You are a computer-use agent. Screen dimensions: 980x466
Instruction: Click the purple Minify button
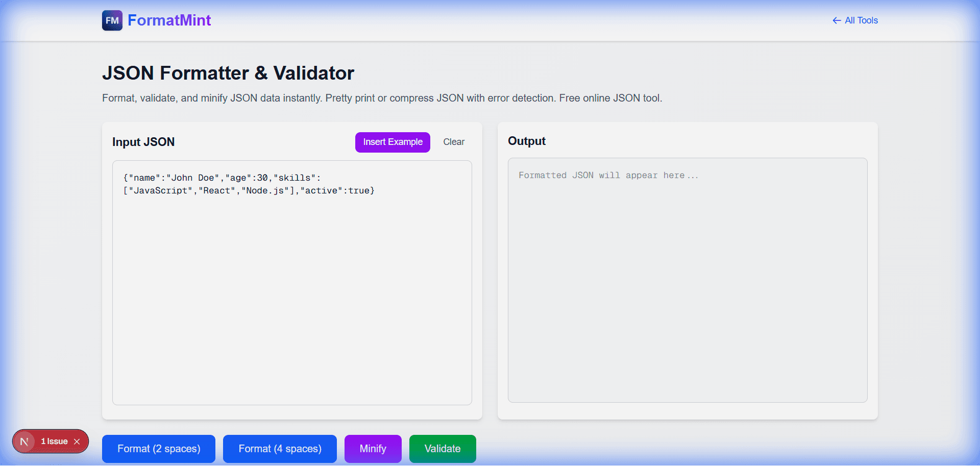[x=373, y=449]
